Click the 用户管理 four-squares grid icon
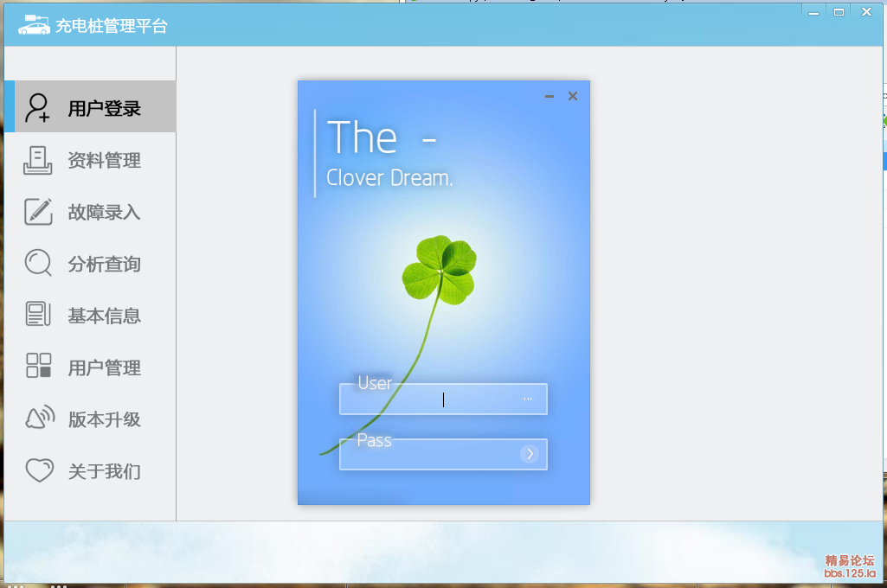Image resolution: width=887 pixels, height=588 pixels. click(38, 365)
